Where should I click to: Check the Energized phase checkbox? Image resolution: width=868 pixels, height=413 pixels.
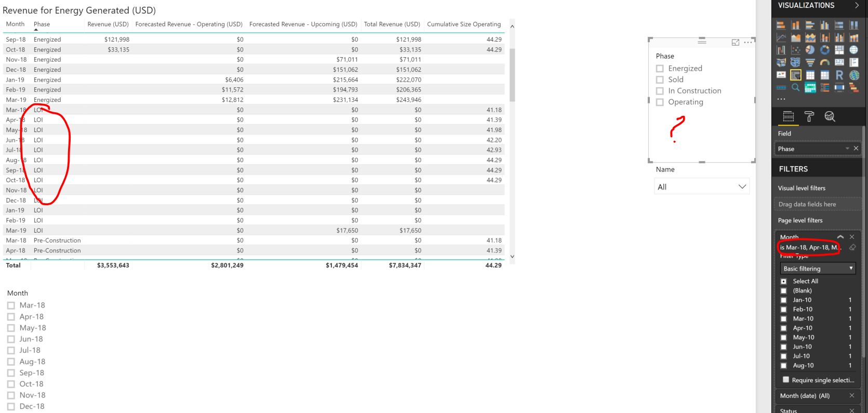coord(660,69)
